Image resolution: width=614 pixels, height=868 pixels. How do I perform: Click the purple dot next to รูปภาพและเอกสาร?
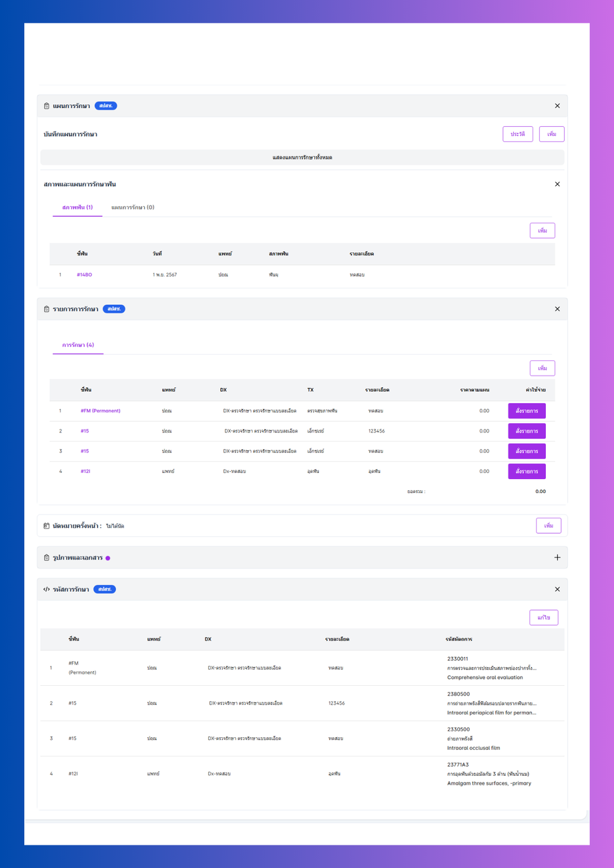[108, 558]
